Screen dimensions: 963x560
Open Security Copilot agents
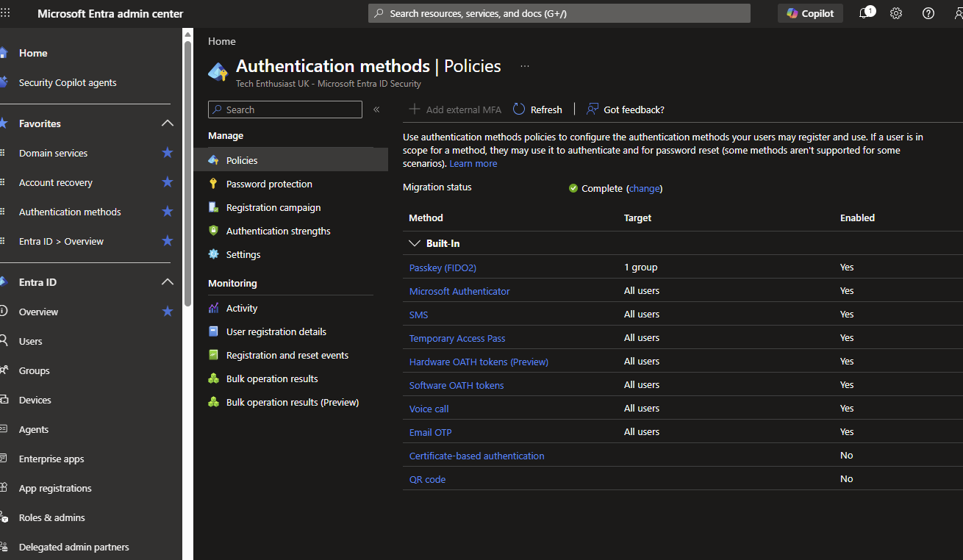68,82
